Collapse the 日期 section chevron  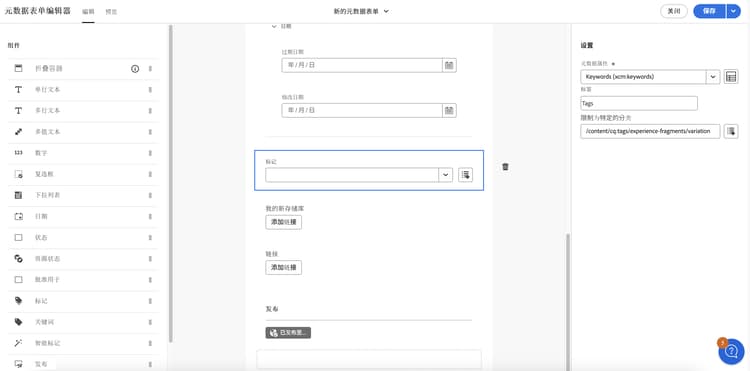pos(274,27)
